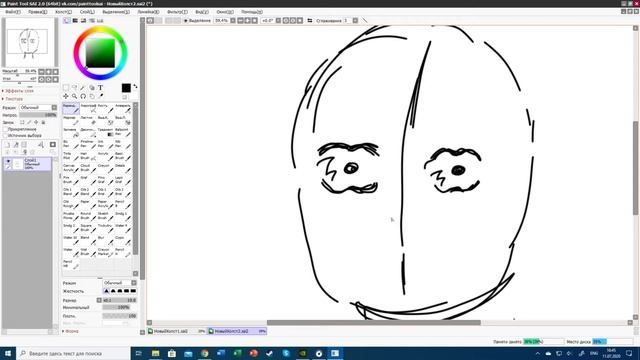640x360 pixels.
Task: Open the Слой menu
Action: (x=87, y=12)
